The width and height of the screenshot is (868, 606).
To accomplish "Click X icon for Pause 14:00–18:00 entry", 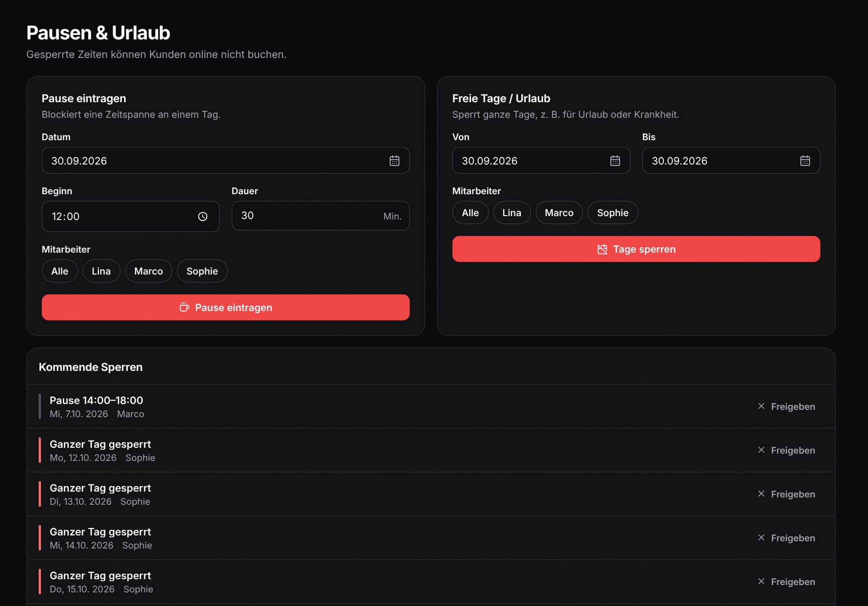I will (x=761, y=406).
